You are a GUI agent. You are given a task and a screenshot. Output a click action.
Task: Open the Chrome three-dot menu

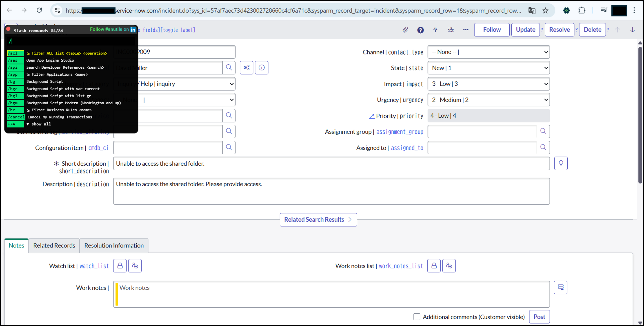pyautogui.click(x=634, y=10)
